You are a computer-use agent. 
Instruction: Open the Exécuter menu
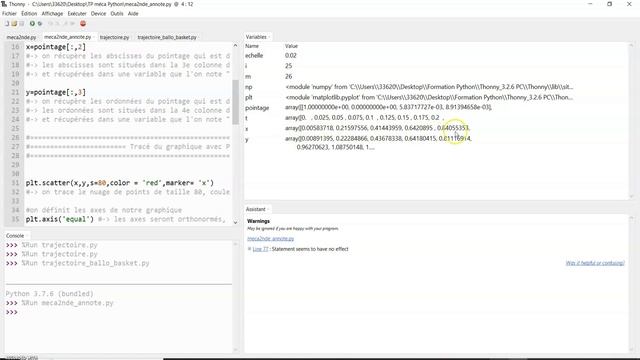(x=77, y=13)
